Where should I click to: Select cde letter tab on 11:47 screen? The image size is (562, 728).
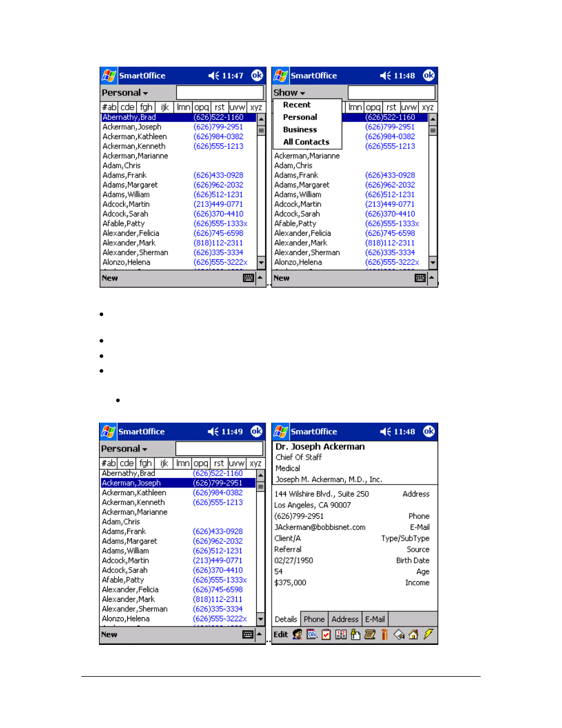(128, 107)
